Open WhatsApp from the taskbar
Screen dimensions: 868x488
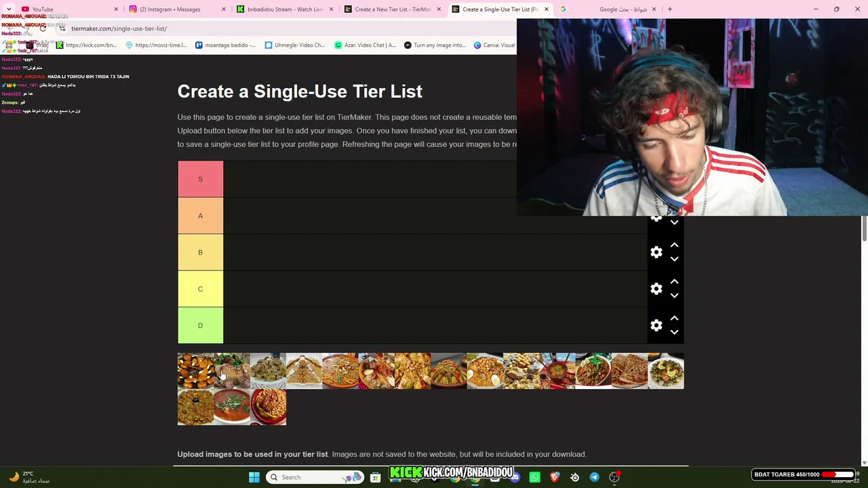pyautogui.click(x=535, y=477)
